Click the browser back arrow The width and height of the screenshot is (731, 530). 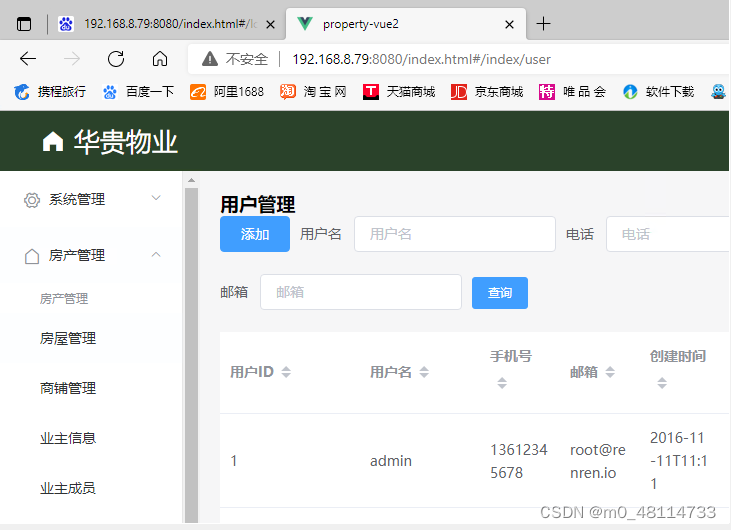coord(28,59)
